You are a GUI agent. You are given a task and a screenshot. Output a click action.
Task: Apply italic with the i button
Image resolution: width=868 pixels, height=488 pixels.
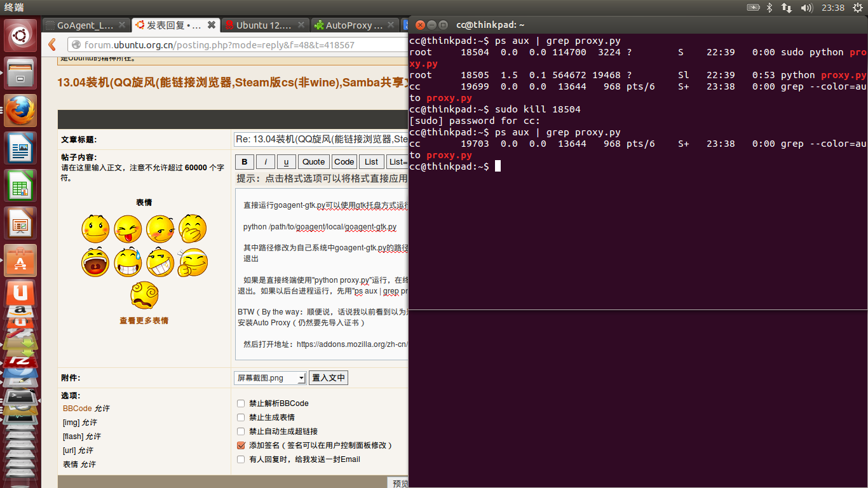(x=265, y=161)
